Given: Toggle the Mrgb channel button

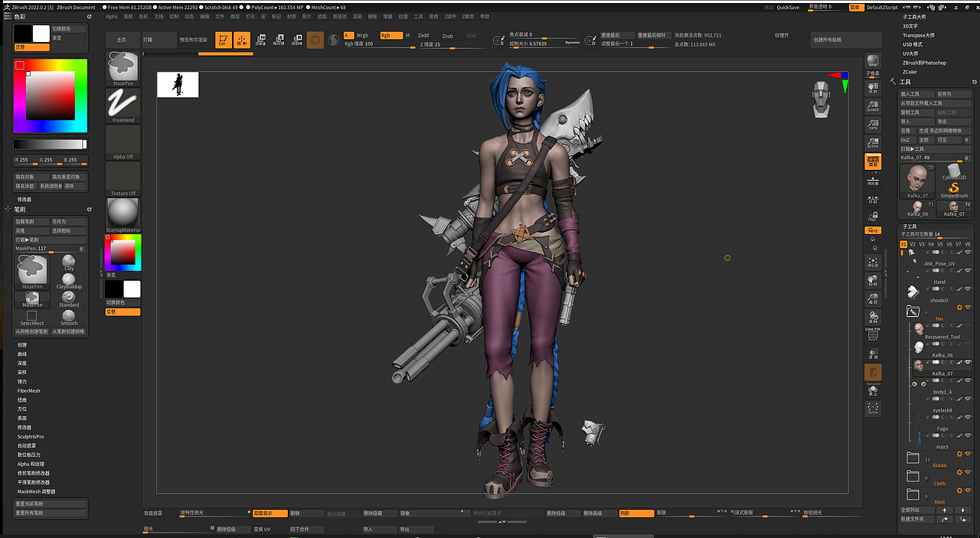Looking at the screenshot, I should point(363,35).
